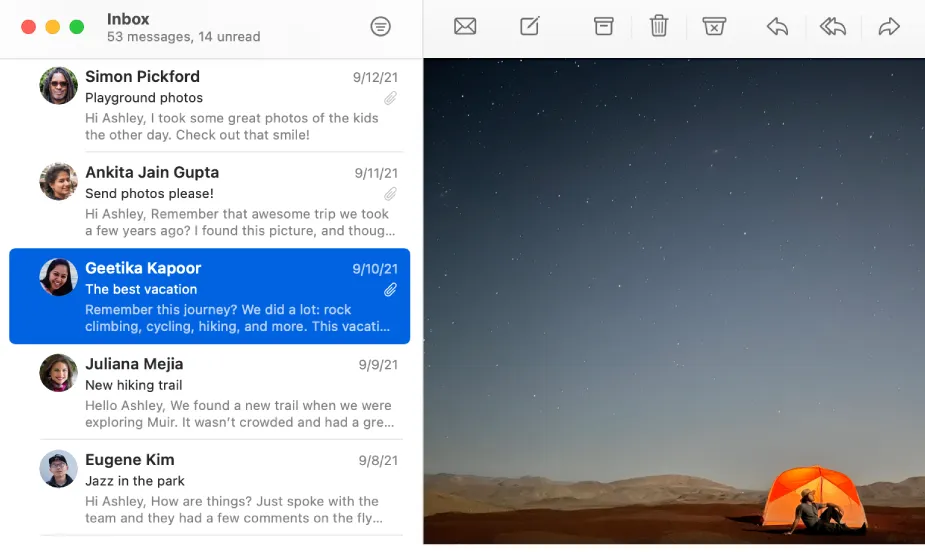Viewport: 925px width, 552px height.
Task: Click the Inbox title header
Action: pyautogui.click(x=128, y=19)
